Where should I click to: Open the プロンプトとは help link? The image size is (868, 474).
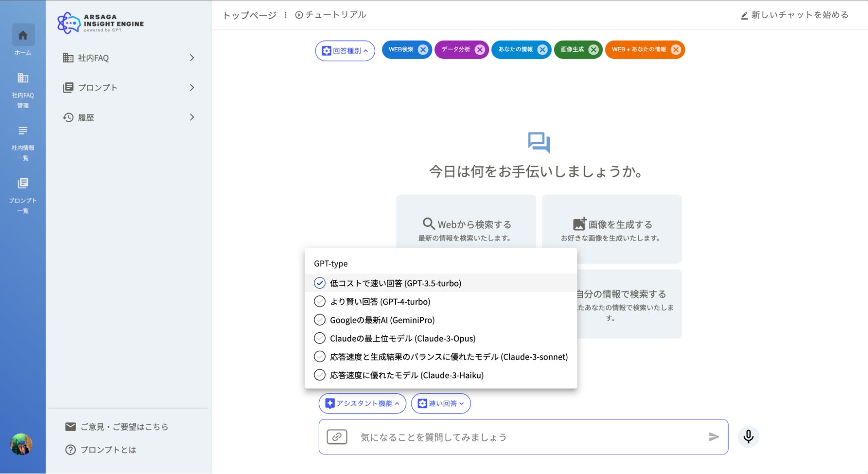[101, 450]
